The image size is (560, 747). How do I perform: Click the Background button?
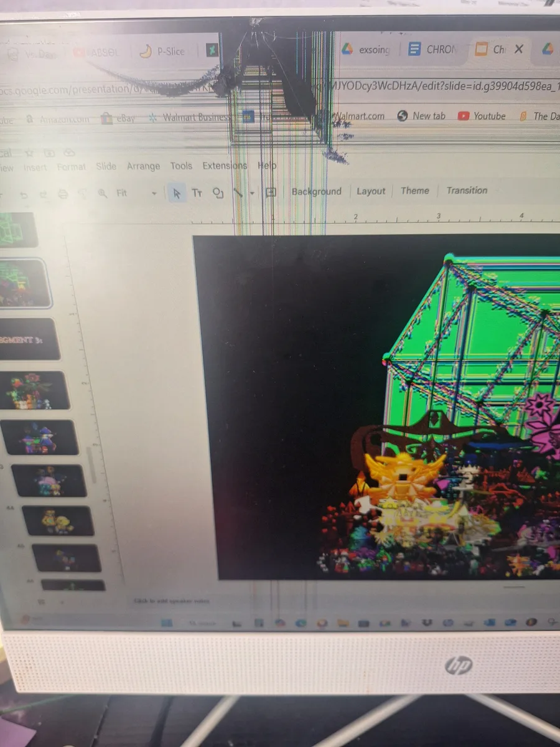[317, 192]
